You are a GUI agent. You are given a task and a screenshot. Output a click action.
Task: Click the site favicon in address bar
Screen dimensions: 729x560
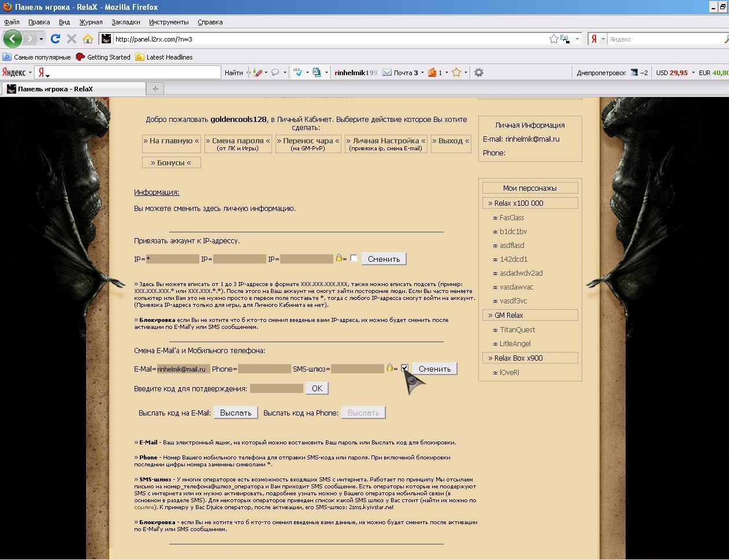pos(106,39)
